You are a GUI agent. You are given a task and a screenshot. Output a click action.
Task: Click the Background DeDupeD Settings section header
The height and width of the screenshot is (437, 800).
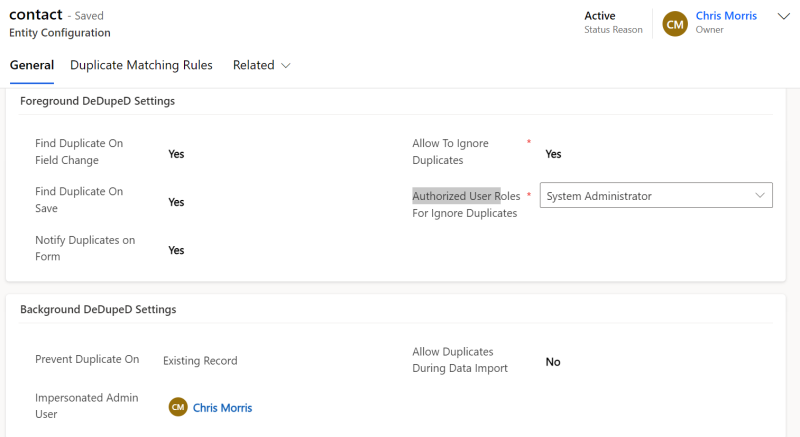(x=98, y=309)
